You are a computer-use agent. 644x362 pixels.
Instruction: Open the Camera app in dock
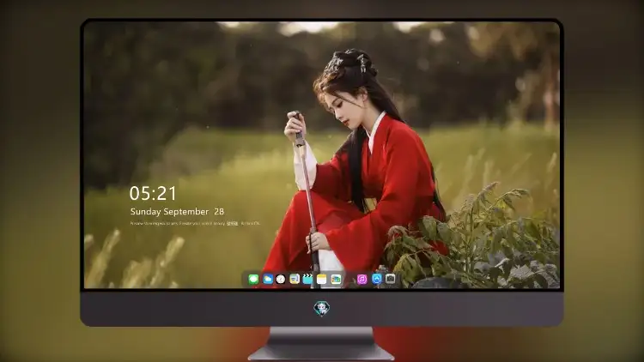click(391, 279)
